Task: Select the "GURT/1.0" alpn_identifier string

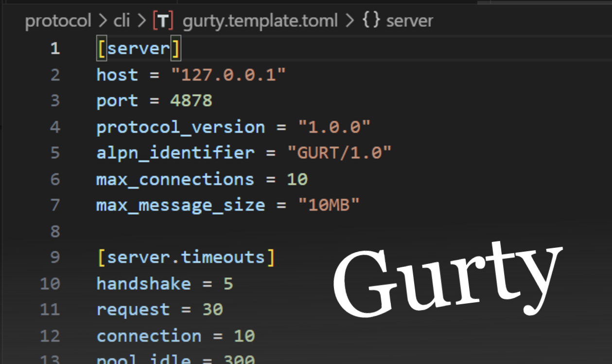Action: [x=340, y=153]
